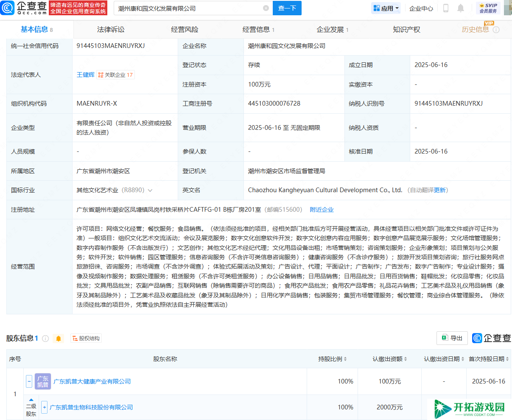Switch to 基本信息 tab
Viewport: 512px width, 420px height.
36,29
